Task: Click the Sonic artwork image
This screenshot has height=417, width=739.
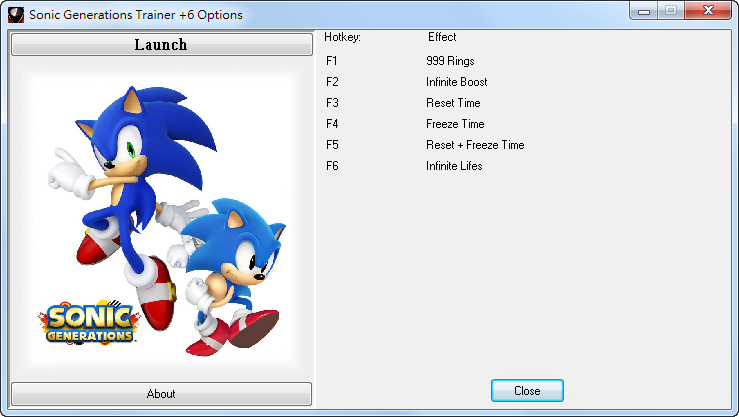Action: click(x=162, y=219)
